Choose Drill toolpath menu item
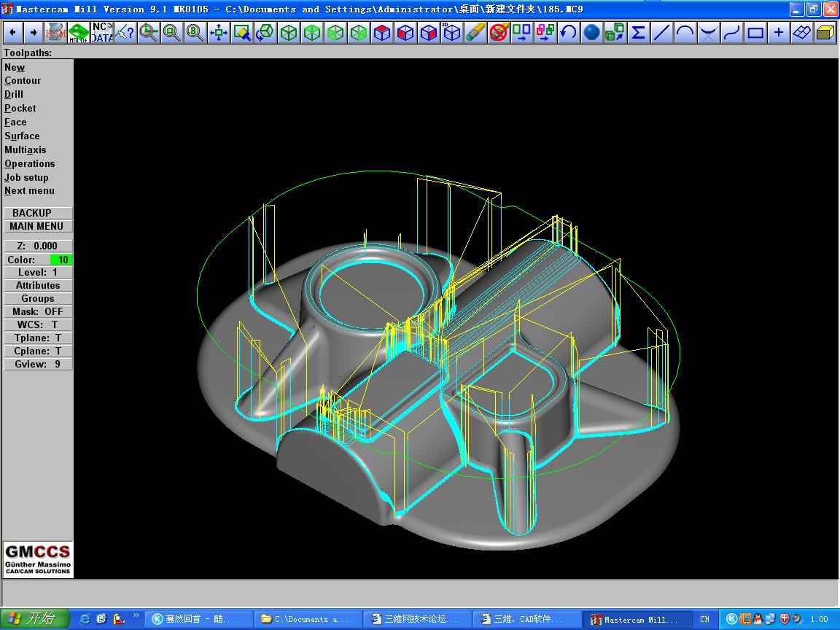 pos(14,94)
